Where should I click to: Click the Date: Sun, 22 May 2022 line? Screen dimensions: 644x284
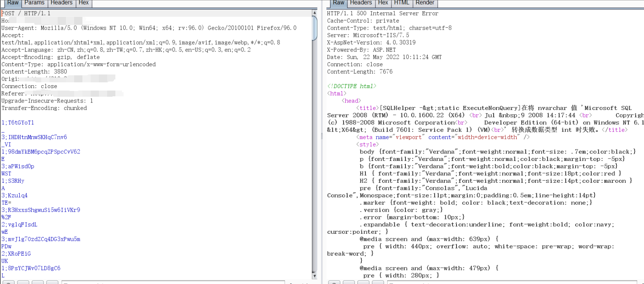(x=384, y=57)
